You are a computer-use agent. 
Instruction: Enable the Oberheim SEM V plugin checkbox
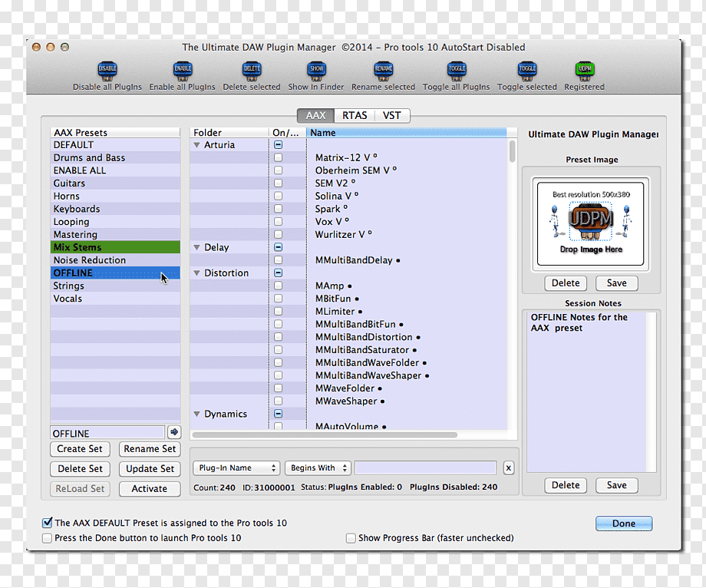279,170
